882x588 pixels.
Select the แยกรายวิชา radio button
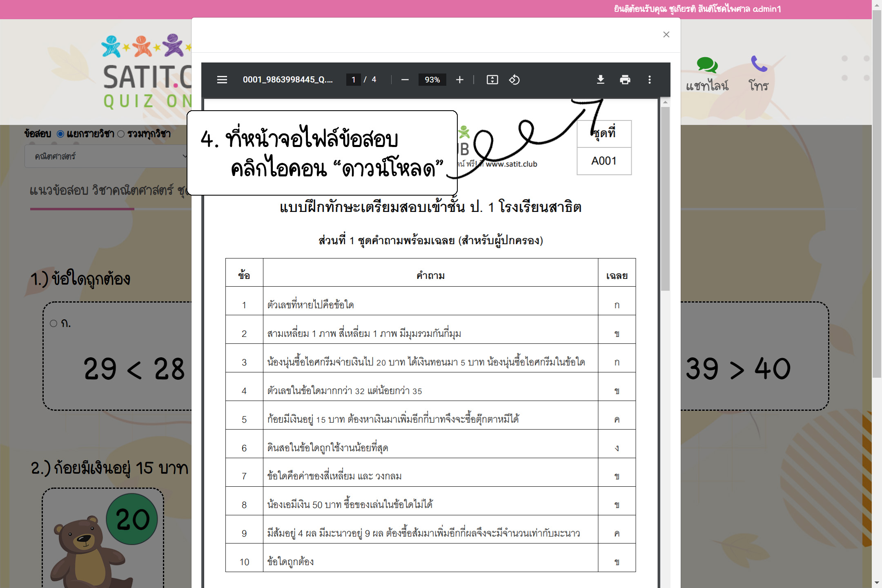click(60, 134)
